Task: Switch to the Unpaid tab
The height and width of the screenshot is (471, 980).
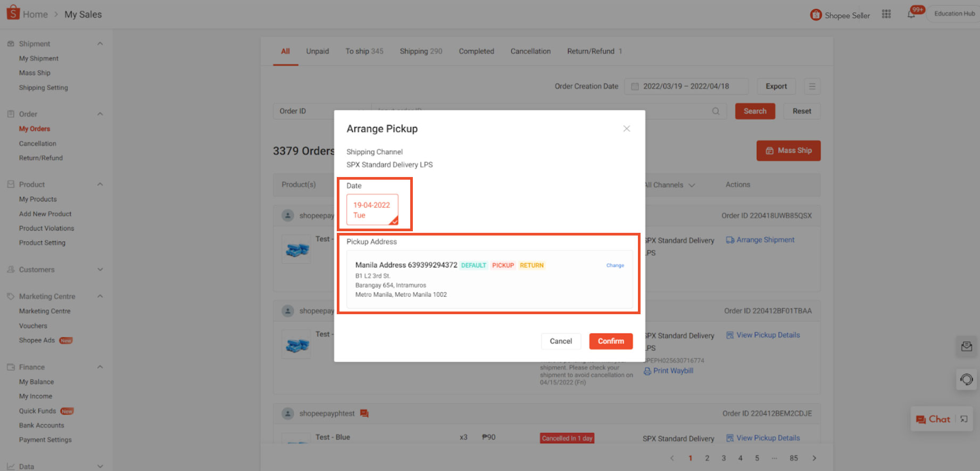Action: click(318, 51)
